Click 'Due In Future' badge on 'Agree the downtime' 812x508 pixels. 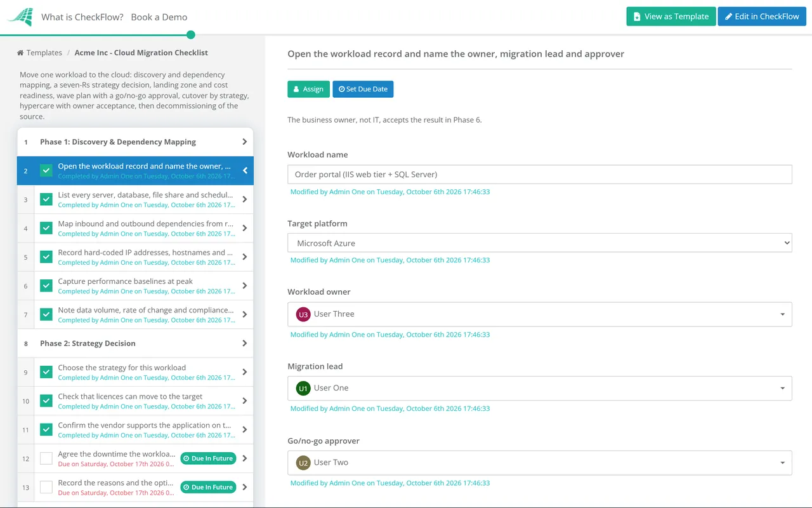[x=208, y=458]
